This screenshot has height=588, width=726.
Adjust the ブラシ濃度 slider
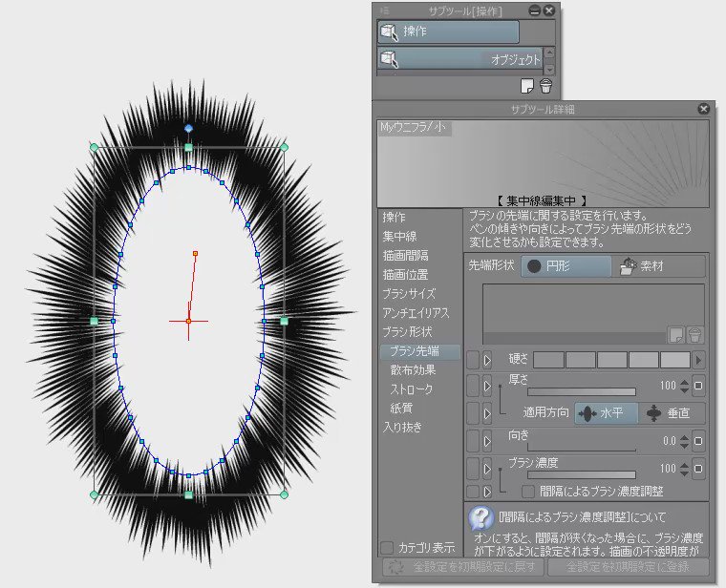tap(581, 475)
